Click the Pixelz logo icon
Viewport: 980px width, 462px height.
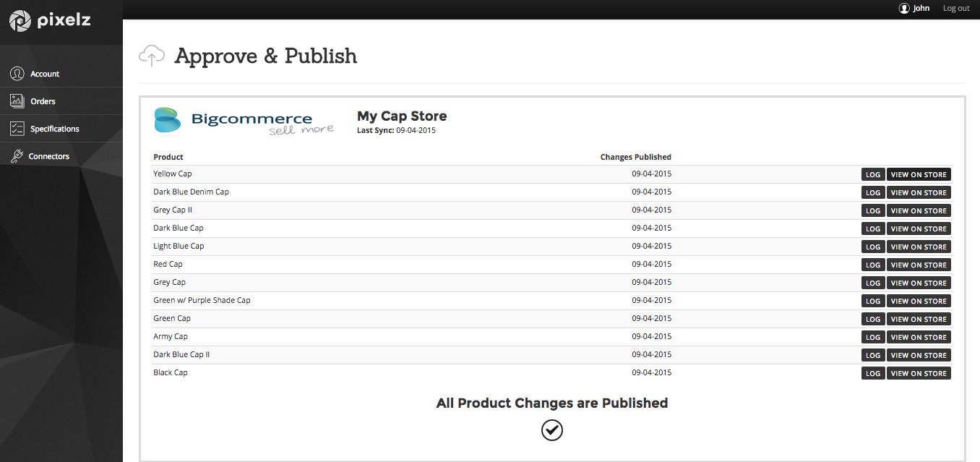[20, 21]
